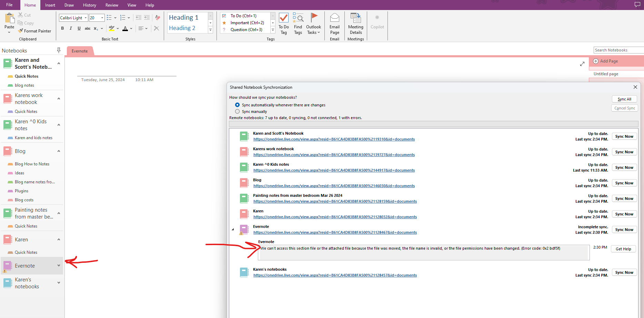Increase the indent level
Viewport: 644px width, 318px height.
147,18
